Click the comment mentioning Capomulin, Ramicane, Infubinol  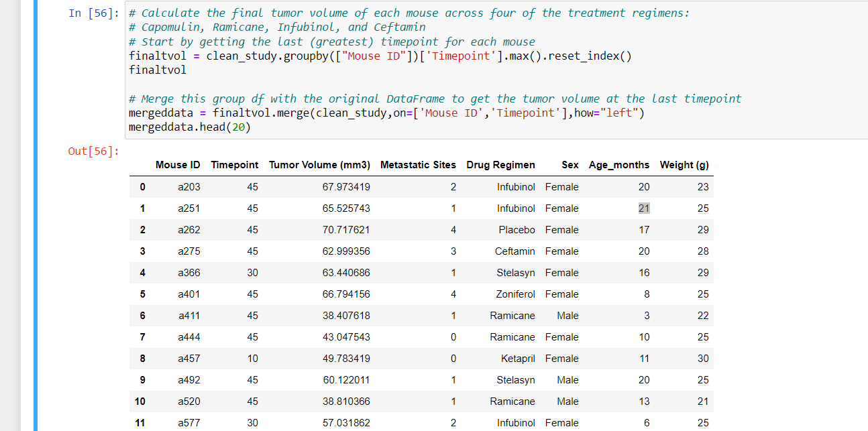coord(277,27)
